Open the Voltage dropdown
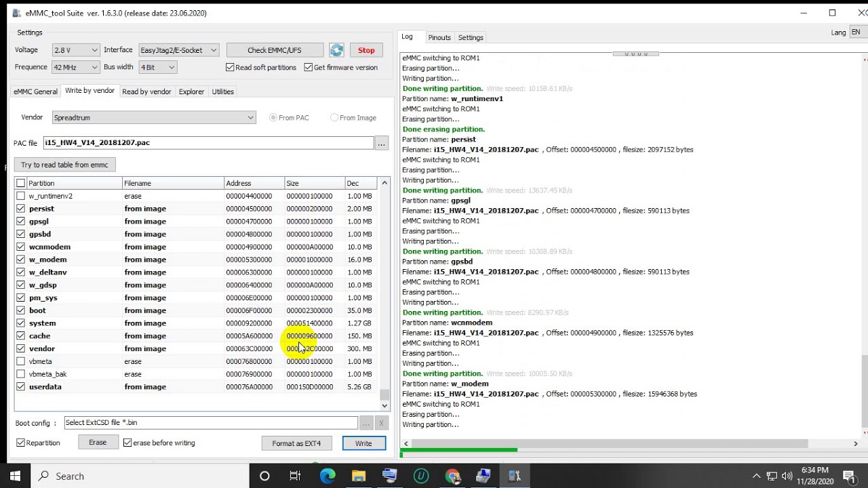 [x=76, y=50]
